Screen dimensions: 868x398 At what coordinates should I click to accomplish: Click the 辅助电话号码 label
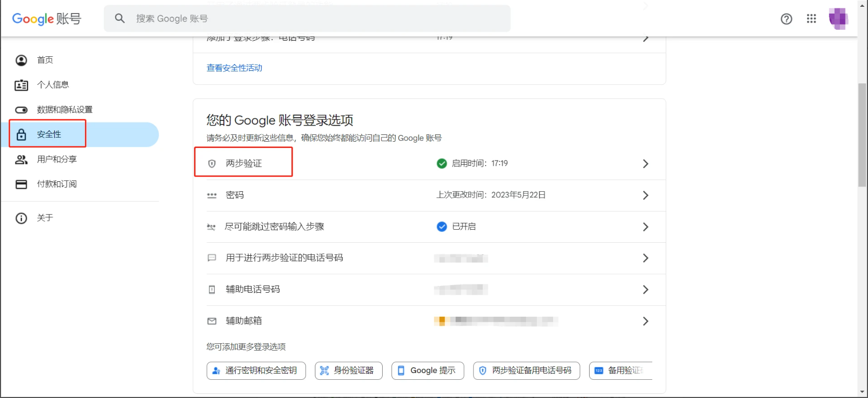[x=253, y=290]
